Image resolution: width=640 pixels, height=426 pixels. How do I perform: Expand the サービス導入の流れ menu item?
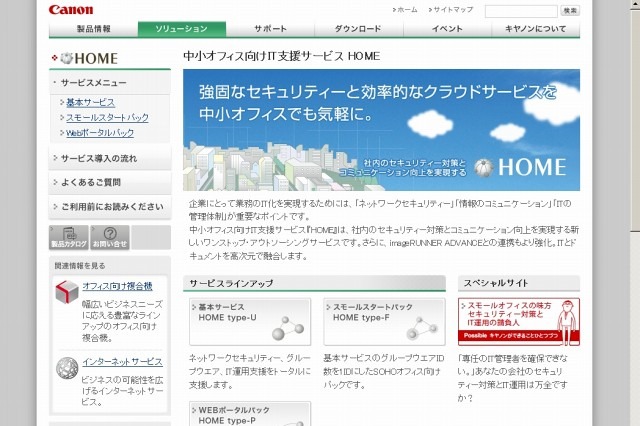pos(110,158)
